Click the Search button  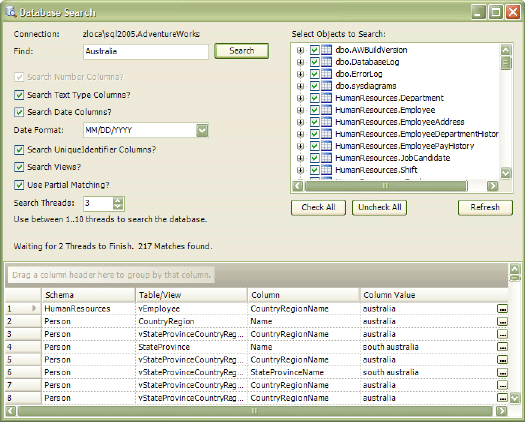point(241,51)
